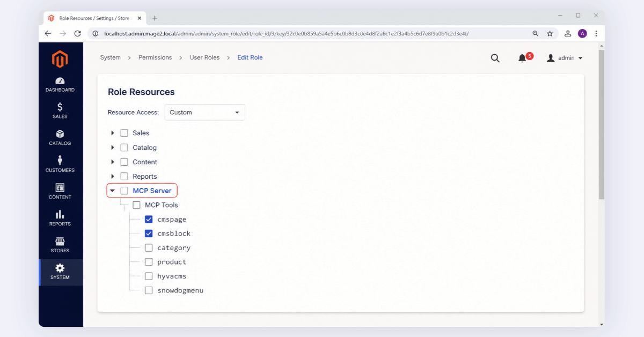Screen dimensions: 644x337
Task: Open a new browser tab
Action: point(155,18)
